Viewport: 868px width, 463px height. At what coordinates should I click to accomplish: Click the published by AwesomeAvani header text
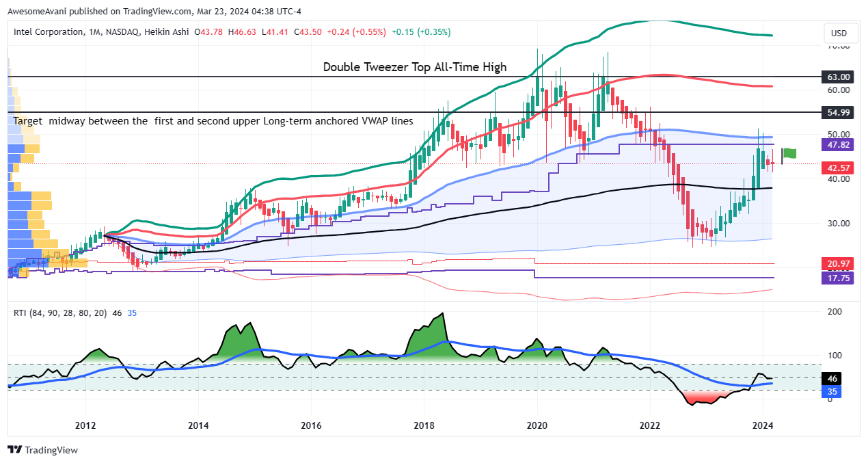(154, 11)
